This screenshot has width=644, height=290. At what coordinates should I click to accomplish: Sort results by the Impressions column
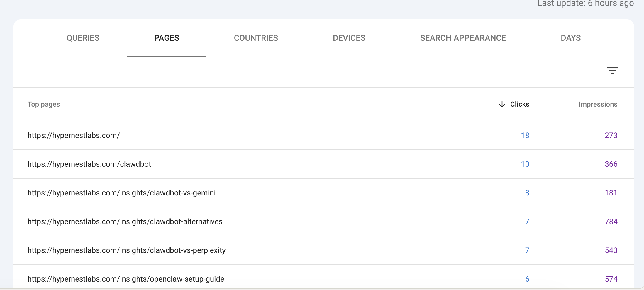pos(598,104)
